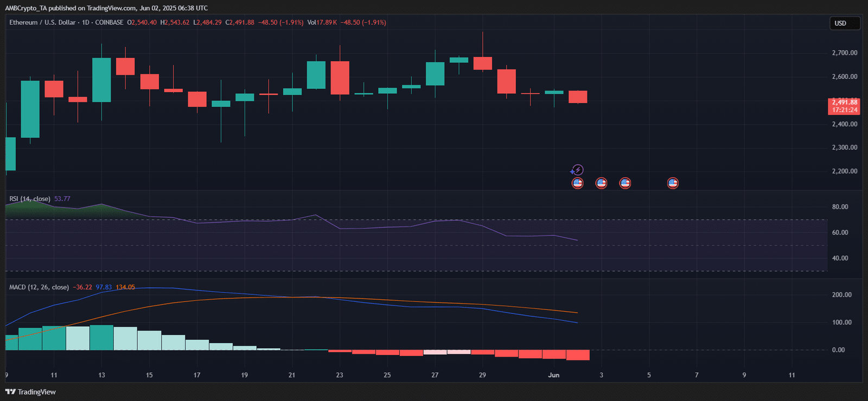
Task: Click the MACD axis label 200.00
Action: 842,295
